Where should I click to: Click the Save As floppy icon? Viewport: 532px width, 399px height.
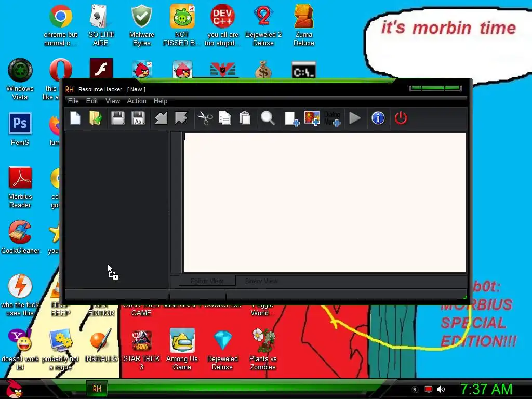pos(138,118)
